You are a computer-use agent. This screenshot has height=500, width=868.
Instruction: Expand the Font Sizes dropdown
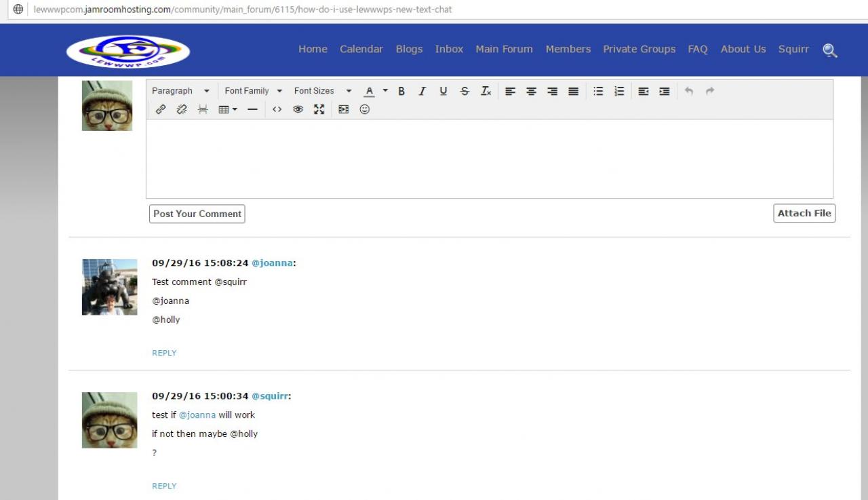[323, 91]
